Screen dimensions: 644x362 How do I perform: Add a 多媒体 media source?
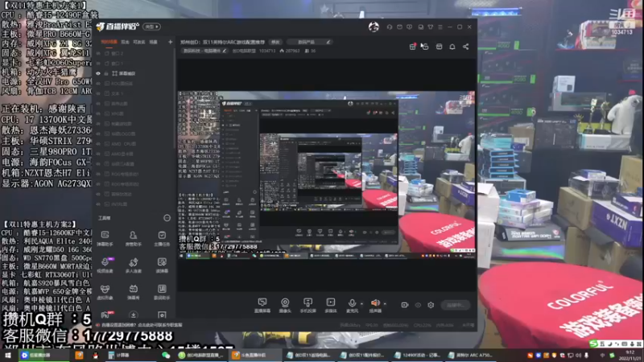(331, 306)
